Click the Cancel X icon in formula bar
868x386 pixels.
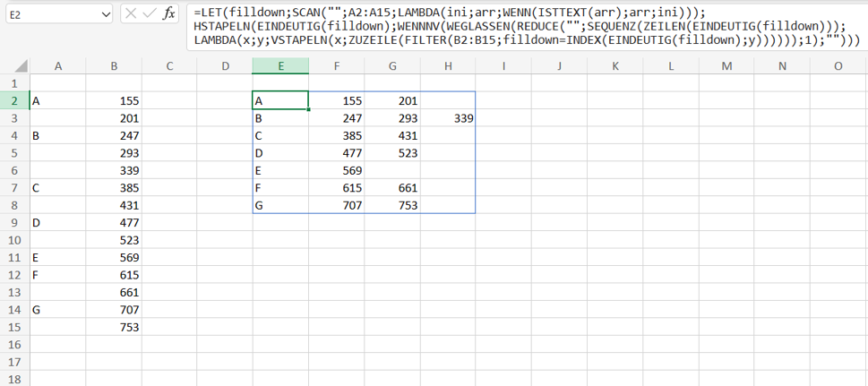point(131,13)
